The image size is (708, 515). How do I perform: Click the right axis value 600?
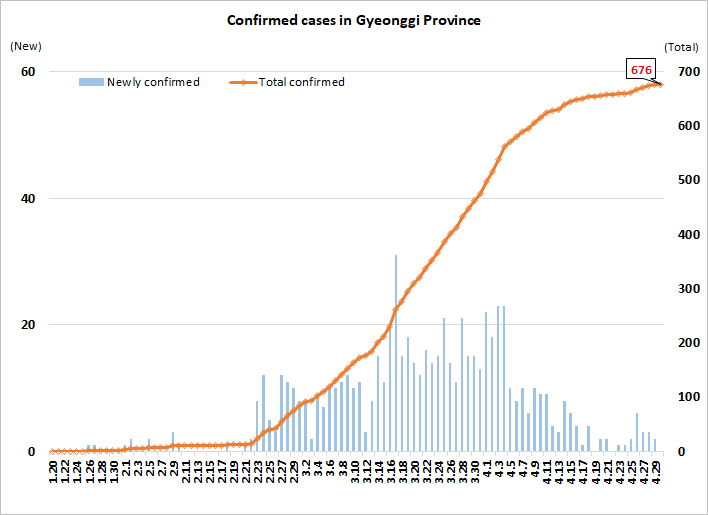[x=689, y=126]
